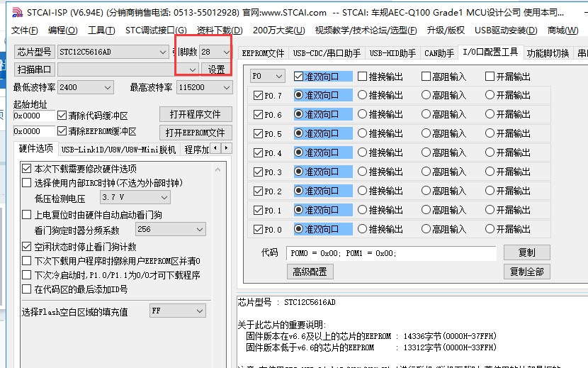
Task: Expand the serial port dropdown
Action: tap(193, 69)
